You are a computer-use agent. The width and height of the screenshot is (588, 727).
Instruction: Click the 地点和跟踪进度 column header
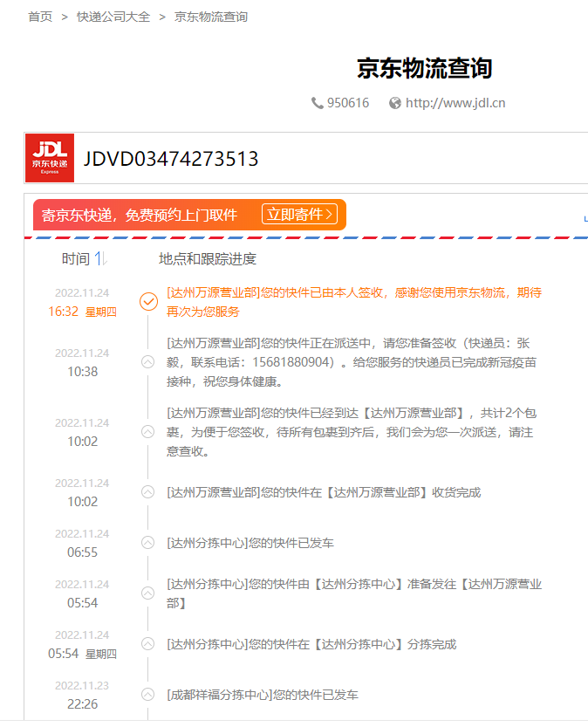(x=208, y=258)
